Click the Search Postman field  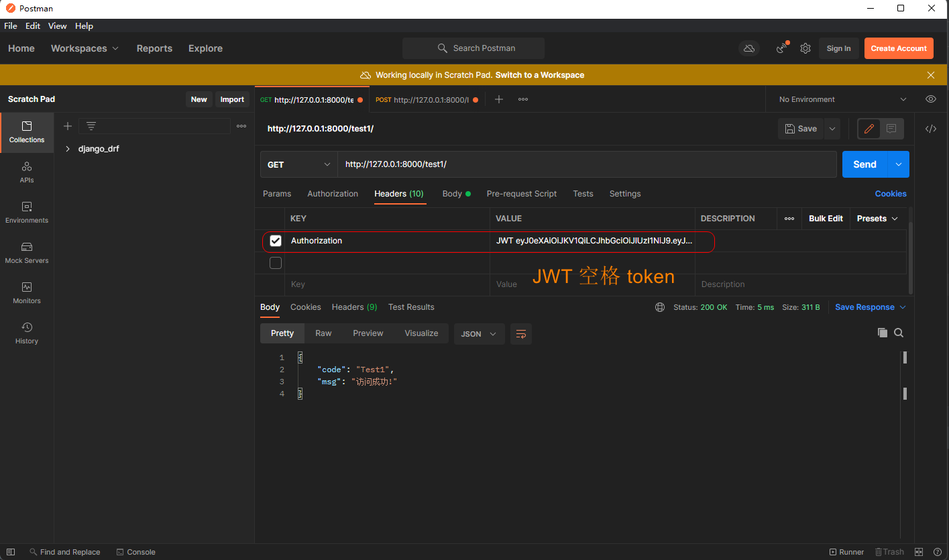coord(473,48)
